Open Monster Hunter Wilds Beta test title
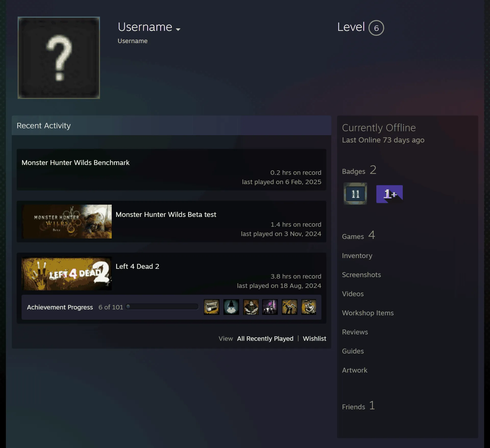The width and height of the screenshot is (490, 448). coord(166,214)
